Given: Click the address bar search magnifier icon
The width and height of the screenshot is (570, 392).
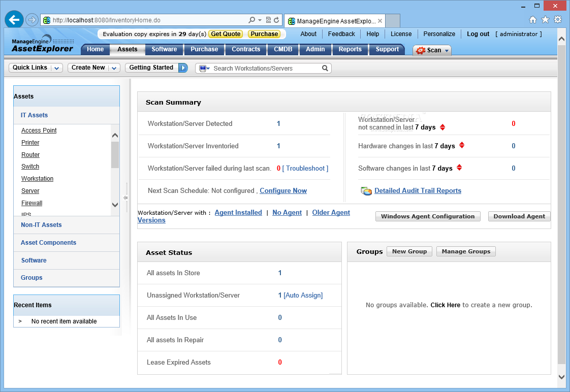Looking at the screenshot, I should (x=251, y=20).
